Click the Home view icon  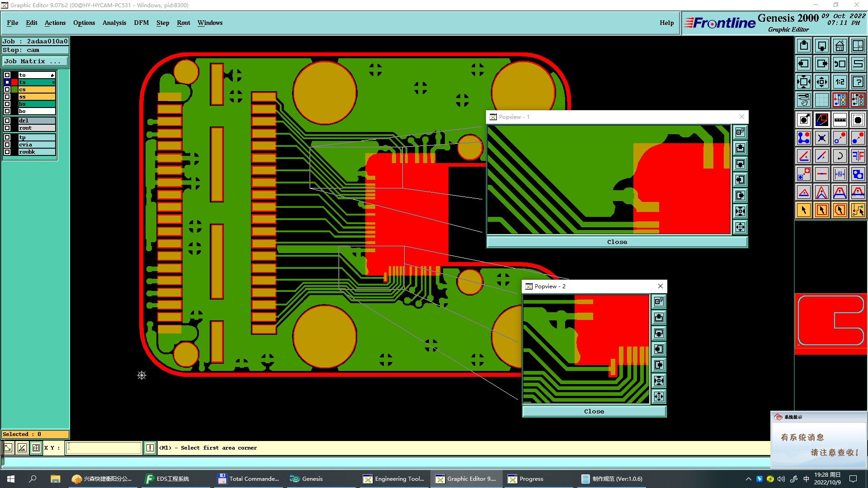pos(840,46)
